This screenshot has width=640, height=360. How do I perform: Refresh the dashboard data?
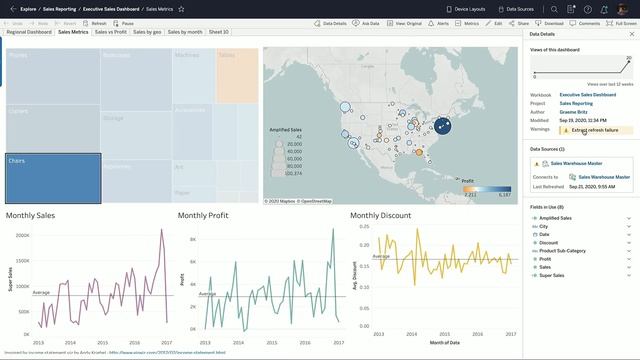coord(95,24)
